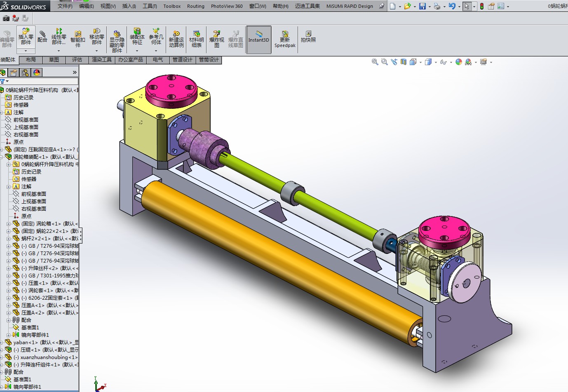Click the Print icon
The width and height of the screenshot is (568, 392).
(437, 6)
